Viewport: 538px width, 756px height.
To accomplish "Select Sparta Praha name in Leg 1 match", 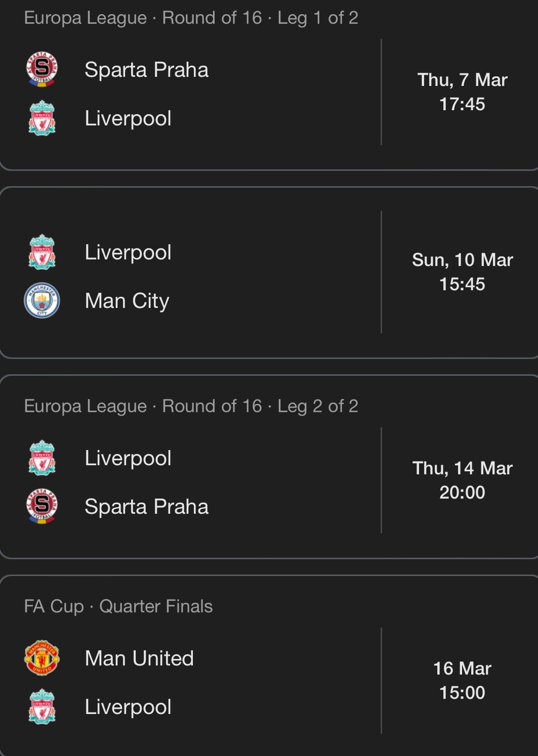I will coord(146,70).
